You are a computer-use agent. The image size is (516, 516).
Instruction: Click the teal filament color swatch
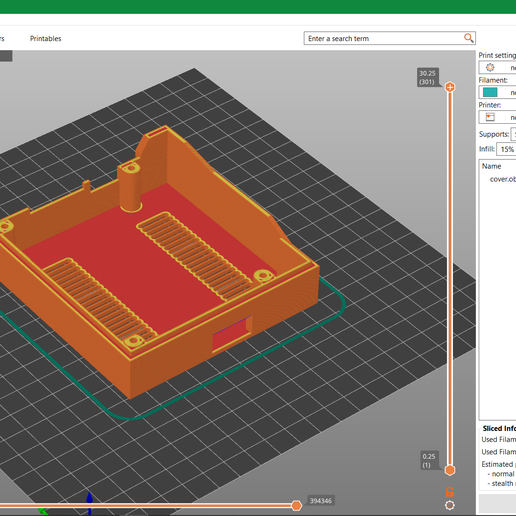(x=490, y=92)
